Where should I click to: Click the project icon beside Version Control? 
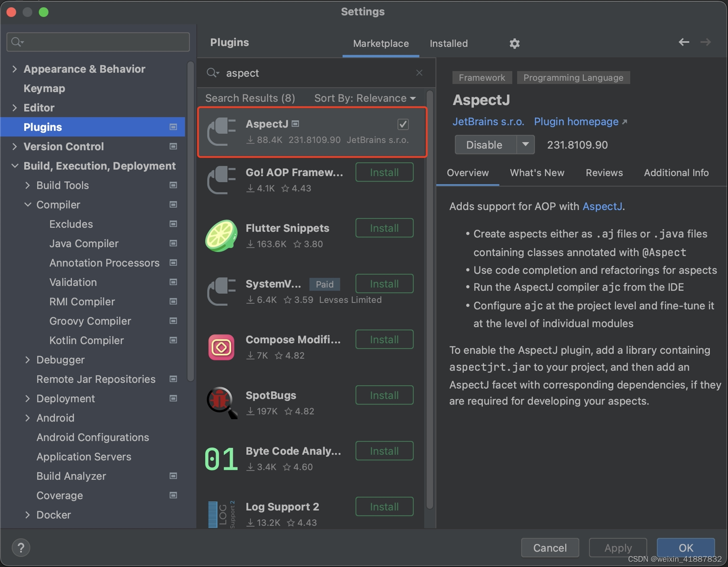[x=173, y=147]
